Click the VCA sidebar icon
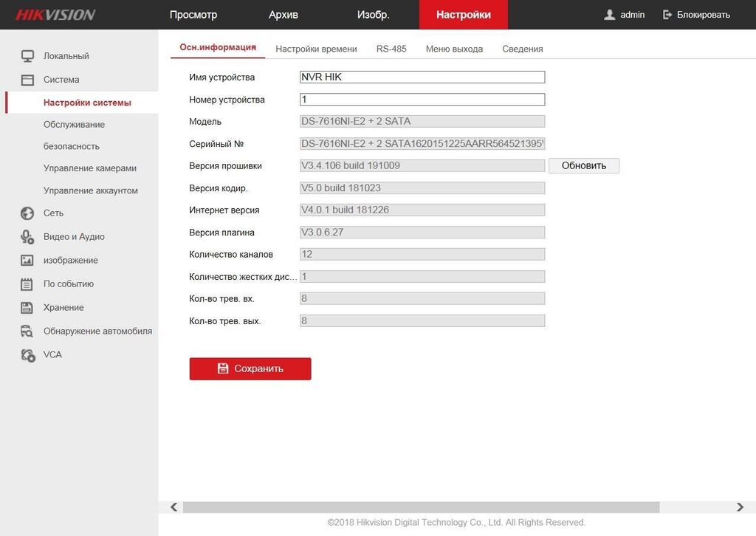This screenshot has width=756, height=536. (x=27, y=355)
